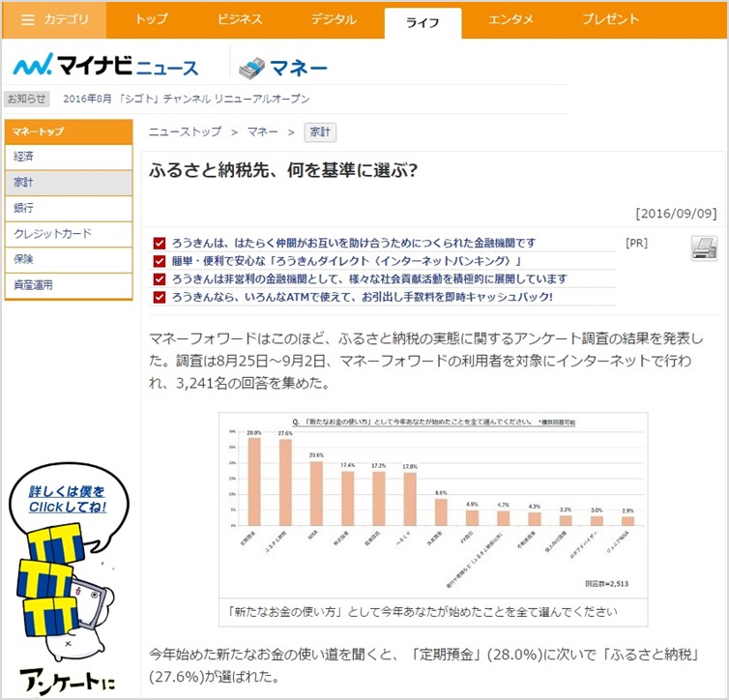Switch to the デジタル tab

coord(334,19)
